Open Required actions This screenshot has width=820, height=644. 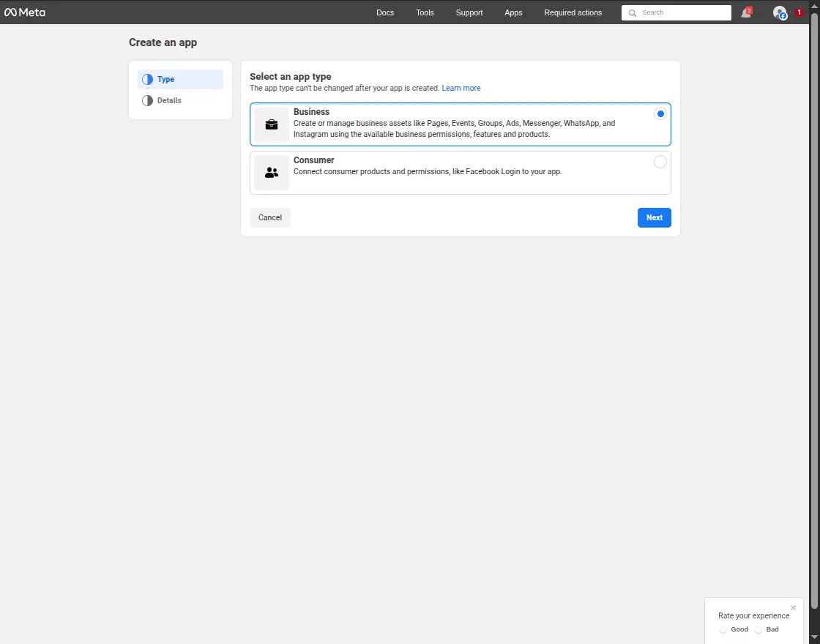(573, 12)
